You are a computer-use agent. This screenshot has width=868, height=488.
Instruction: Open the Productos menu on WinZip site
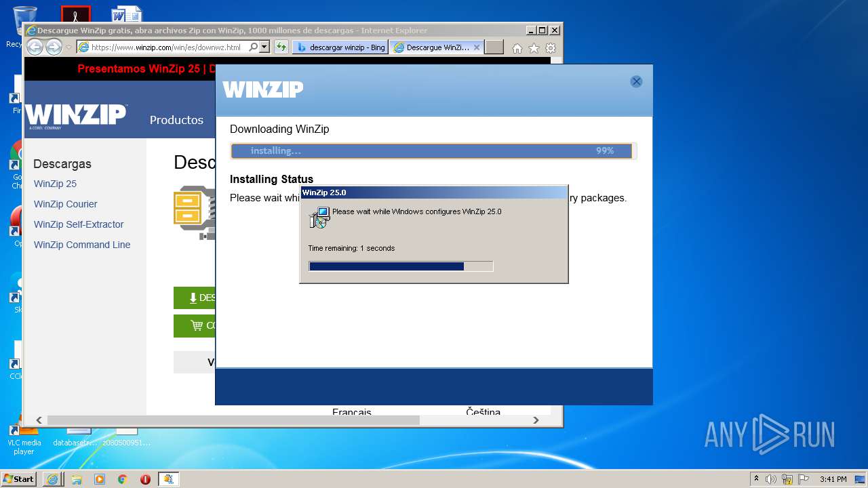[x=176, y=120]
